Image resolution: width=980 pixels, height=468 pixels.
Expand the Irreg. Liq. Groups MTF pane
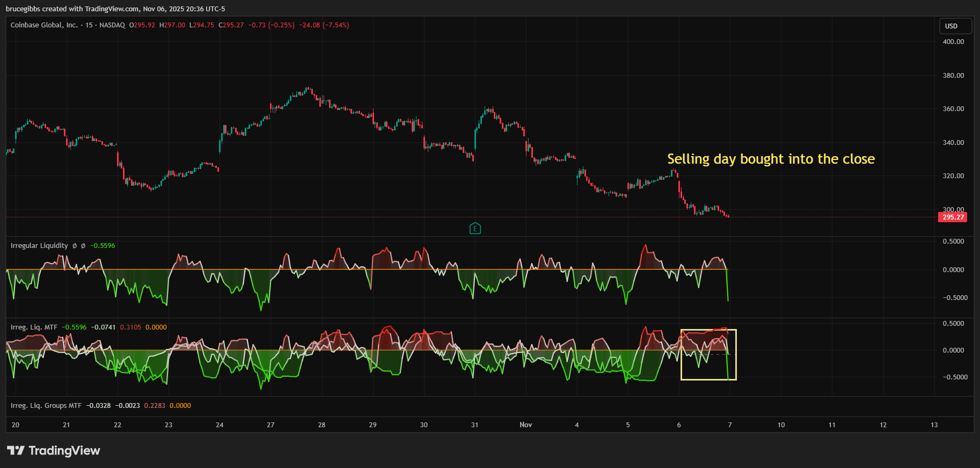pyautogui.click(x=46, y=406)
